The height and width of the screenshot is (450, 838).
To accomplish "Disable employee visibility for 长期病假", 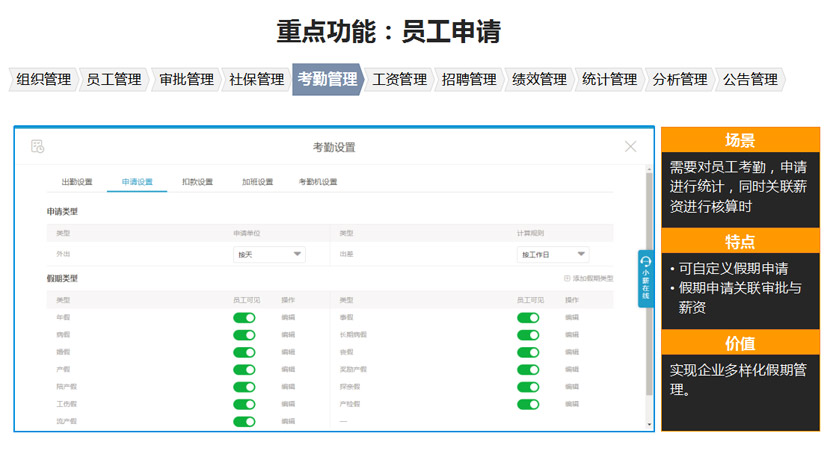I will (528, 335).
